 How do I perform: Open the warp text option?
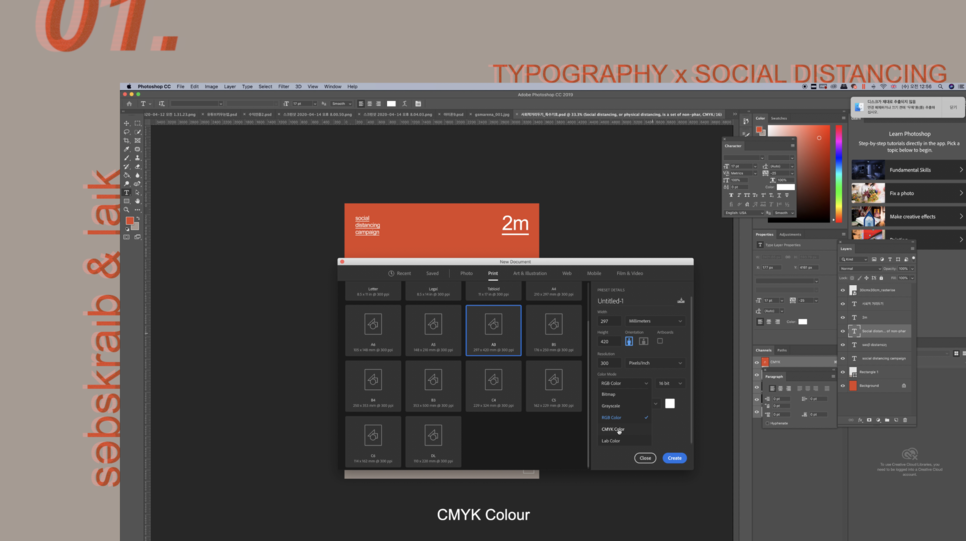pyautogui.click(x=405, y=104)
